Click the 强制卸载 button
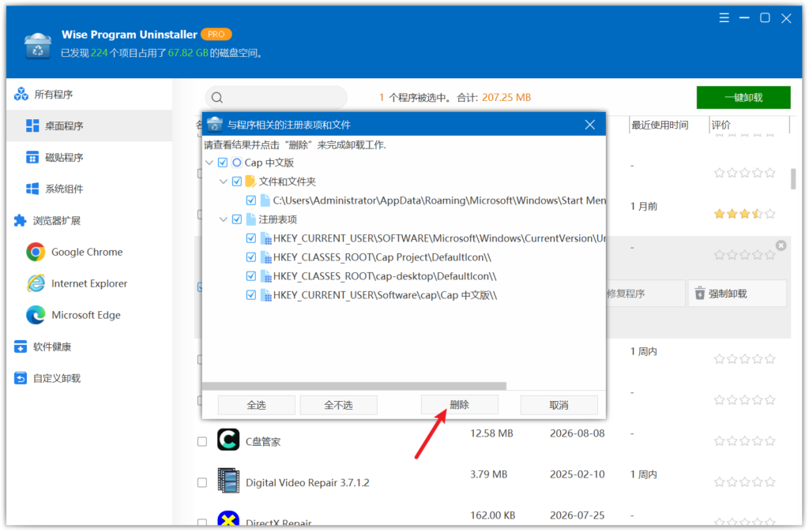The width and height of the screenshot is (809, 532). tap(737, 294)
